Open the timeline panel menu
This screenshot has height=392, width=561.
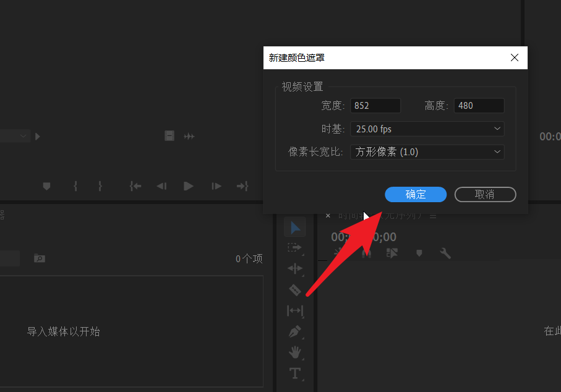click(x=433, y=215)
